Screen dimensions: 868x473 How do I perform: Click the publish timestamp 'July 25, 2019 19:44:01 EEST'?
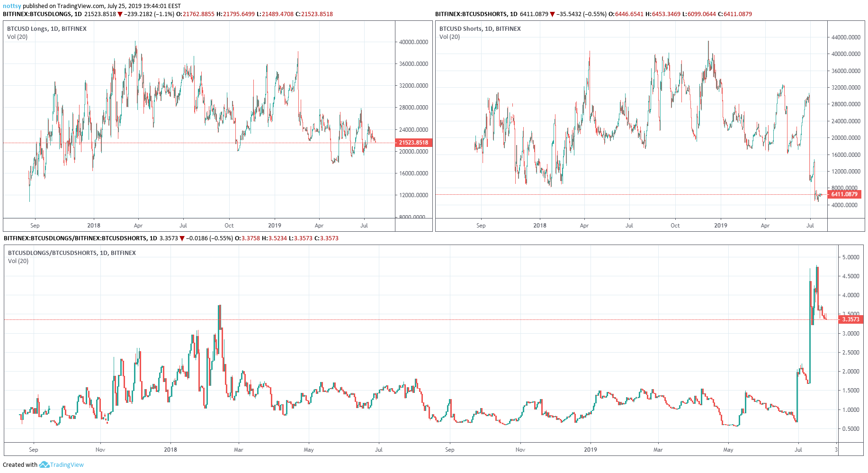(x=144, y=6)
